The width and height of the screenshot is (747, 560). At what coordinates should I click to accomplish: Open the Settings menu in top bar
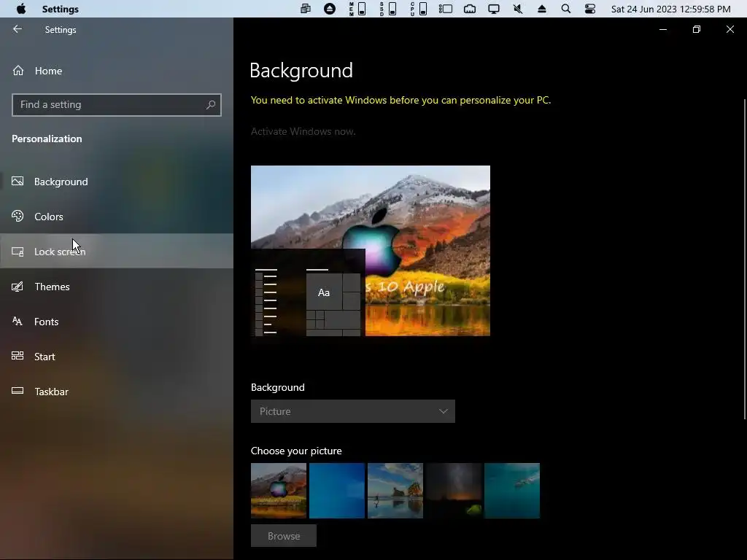click(x=60, y=9)
